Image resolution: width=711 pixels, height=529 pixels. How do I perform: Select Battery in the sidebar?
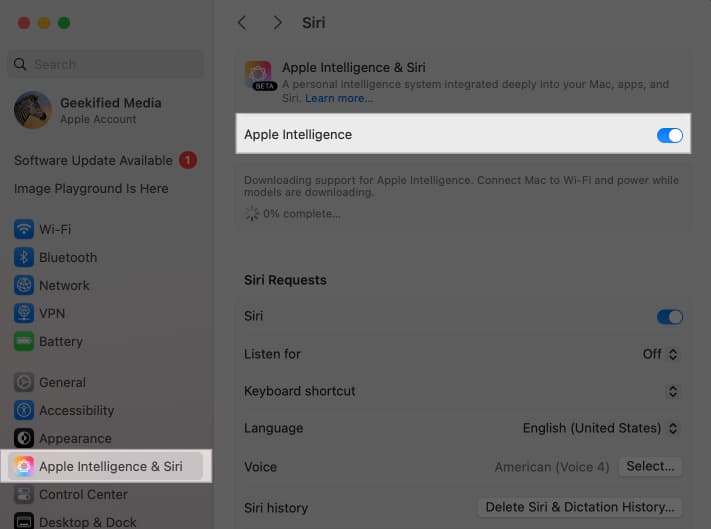(61, 342)
